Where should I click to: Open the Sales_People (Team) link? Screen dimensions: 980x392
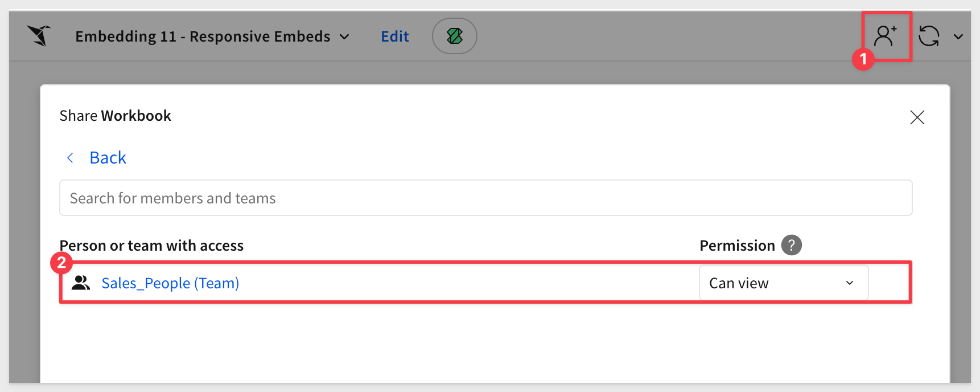point(170,283)
